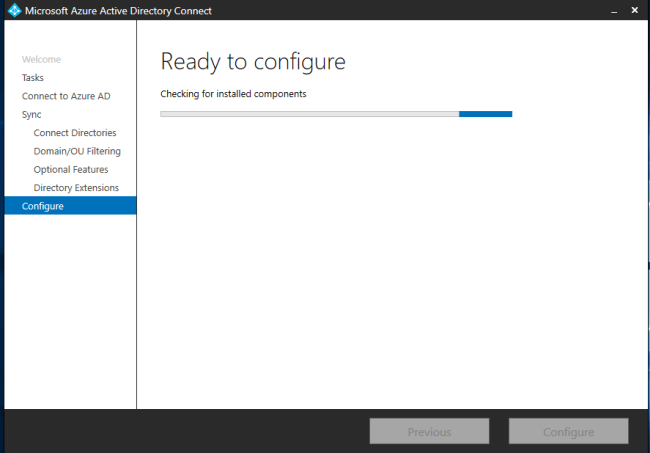The image size is (650, 453).
Task: Select Connect to Azure AD step
Action: [66, 96]
